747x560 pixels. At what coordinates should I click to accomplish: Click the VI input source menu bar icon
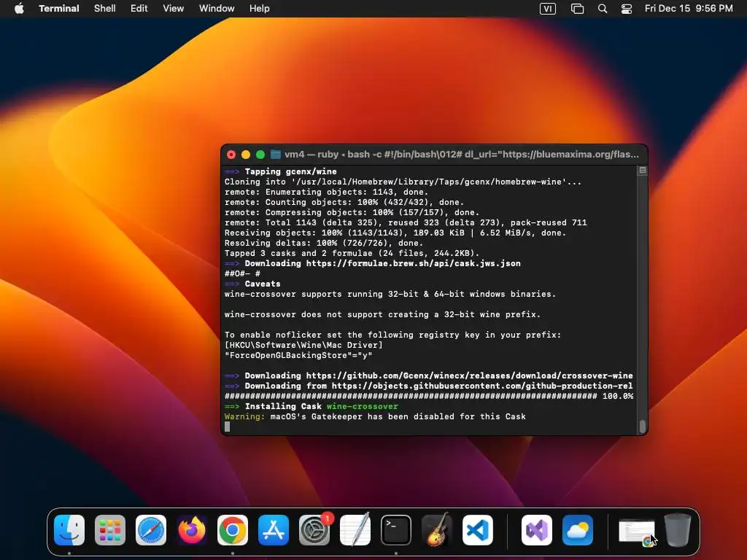coord(548,9)
